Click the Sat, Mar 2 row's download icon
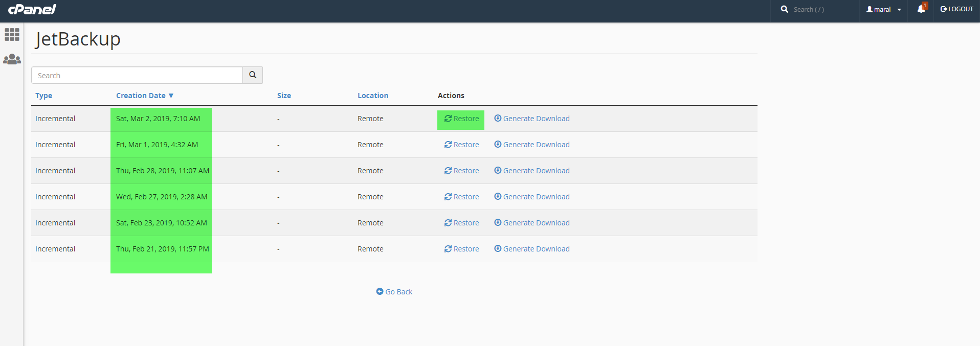This screenshot has height=346, width=980. click(x=498, y=118)
